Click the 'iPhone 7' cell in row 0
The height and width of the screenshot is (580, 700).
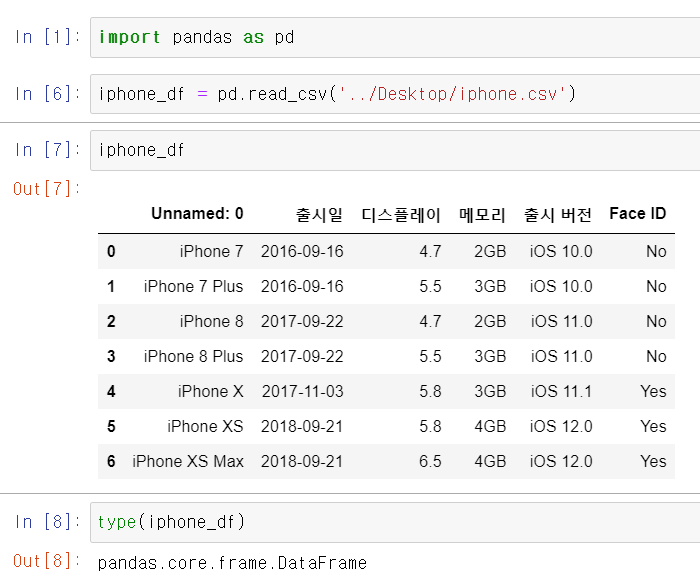(x=212, y=251)
